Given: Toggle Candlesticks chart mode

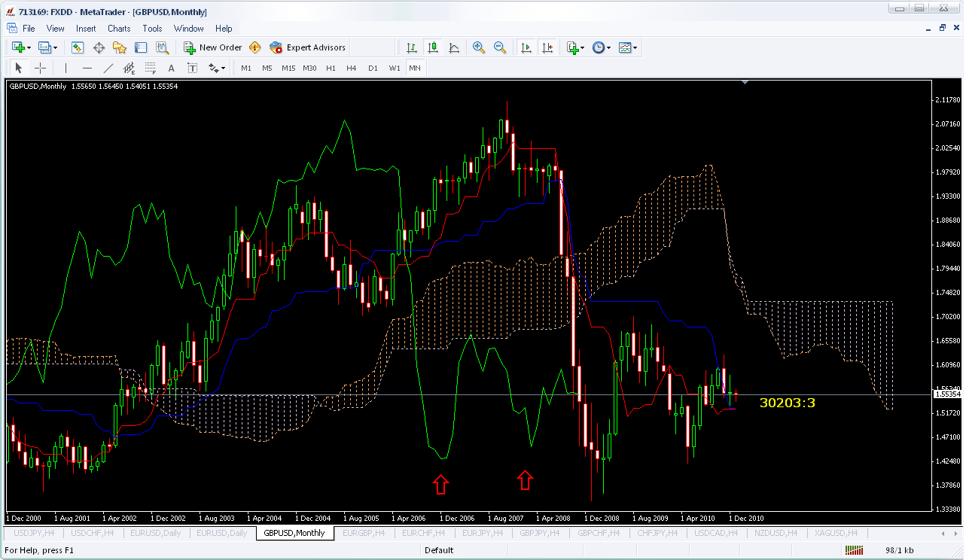Looking at the screenshot, I should coord(433,47).
